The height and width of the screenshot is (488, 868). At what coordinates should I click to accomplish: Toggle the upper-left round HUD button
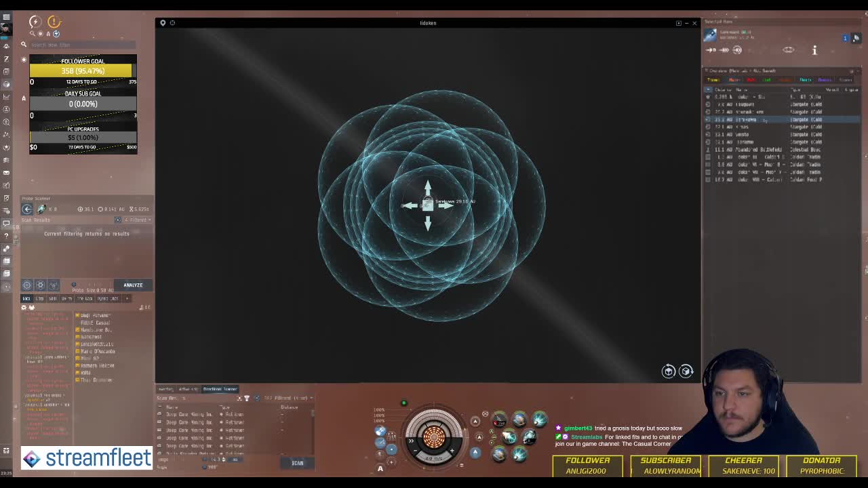(380, 431)
